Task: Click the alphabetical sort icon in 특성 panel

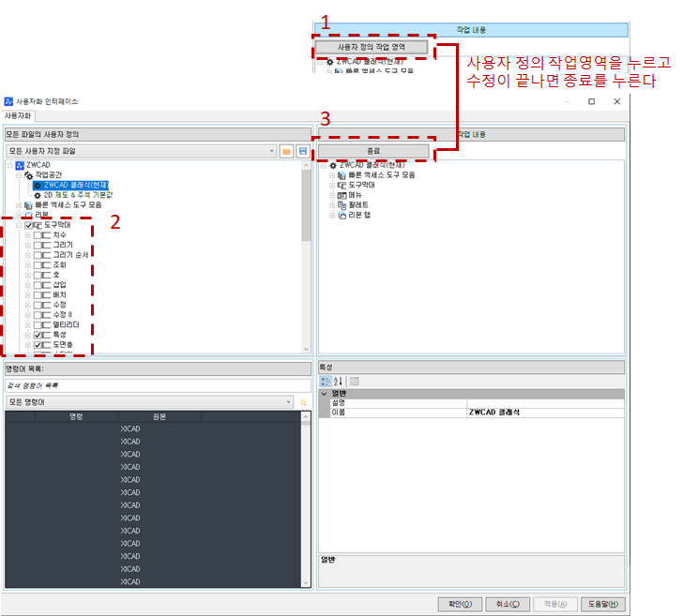Action: point(338,382)
